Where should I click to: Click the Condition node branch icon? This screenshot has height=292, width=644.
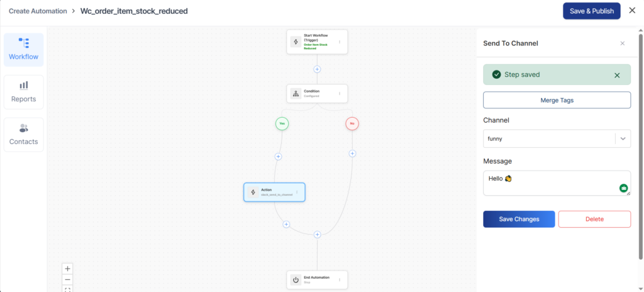point(296,94)
